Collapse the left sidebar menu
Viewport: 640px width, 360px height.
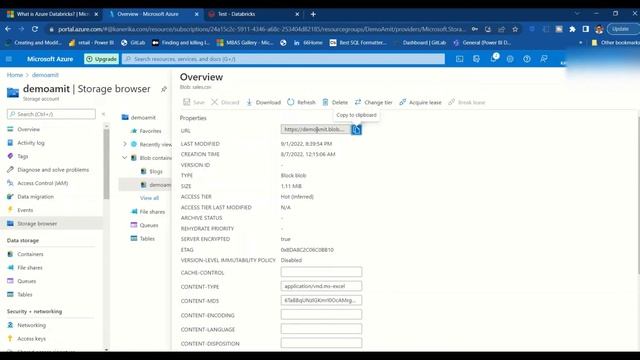[x=103, y=114]
